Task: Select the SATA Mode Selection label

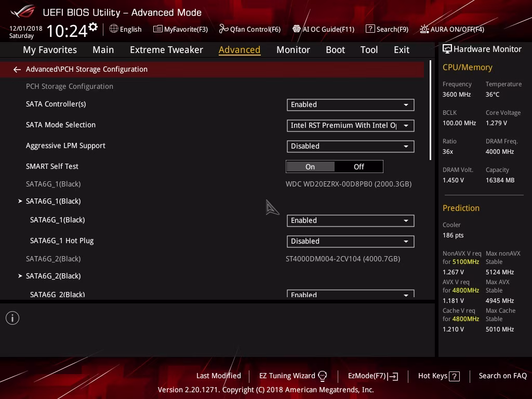Action: [x=61, y=125]
